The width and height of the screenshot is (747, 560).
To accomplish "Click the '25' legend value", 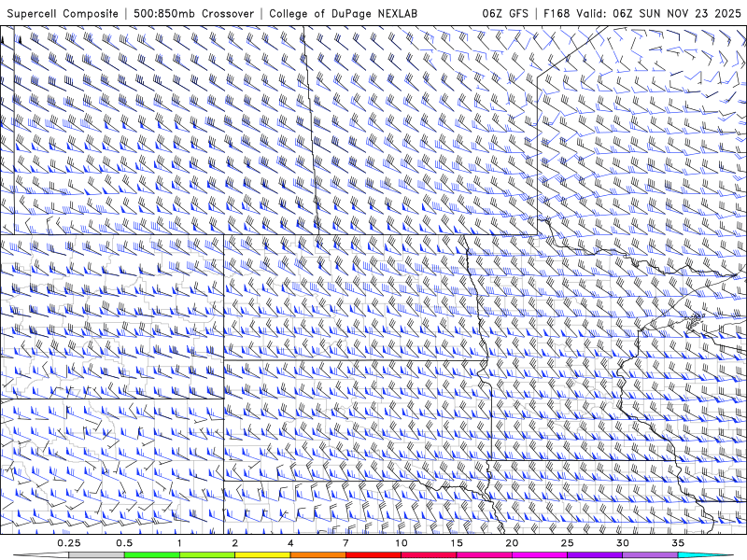I will tap(568, 543).
